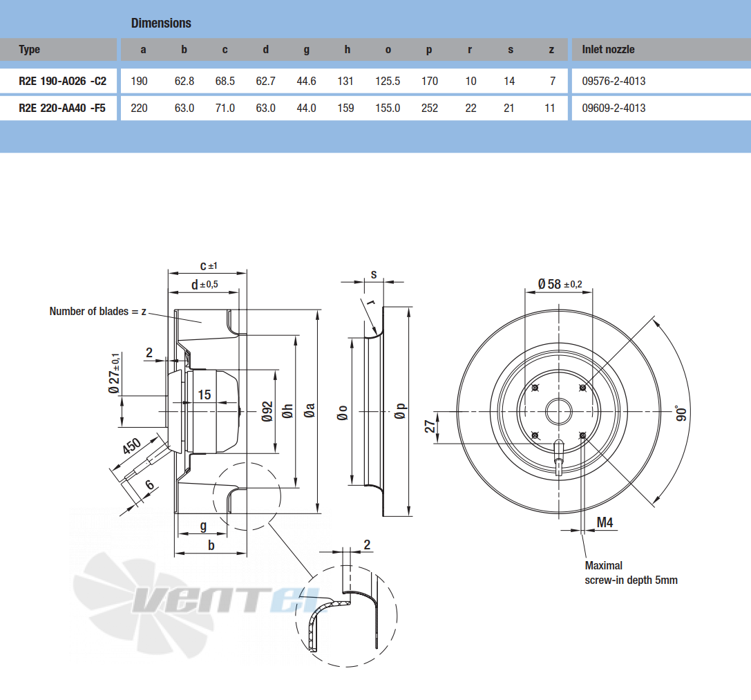Screen dimensions: 751x700
Task: Click the value '170' in first row
Action: [x=430, y=81]
